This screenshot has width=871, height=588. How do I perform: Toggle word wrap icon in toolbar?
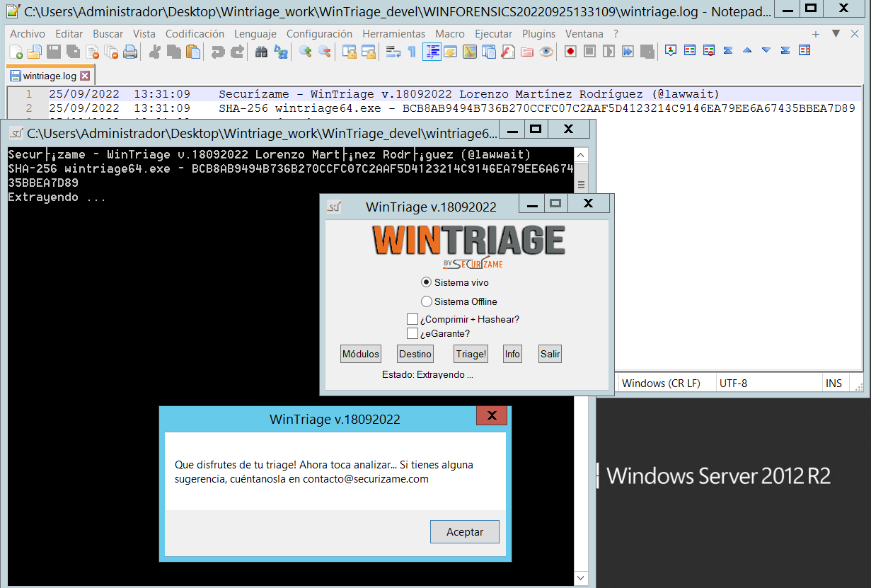[x=393, y=51]
